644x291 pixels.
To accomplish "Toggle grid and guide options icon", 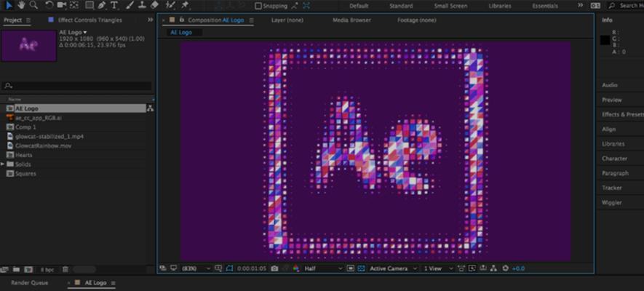I will click(218, 268).
